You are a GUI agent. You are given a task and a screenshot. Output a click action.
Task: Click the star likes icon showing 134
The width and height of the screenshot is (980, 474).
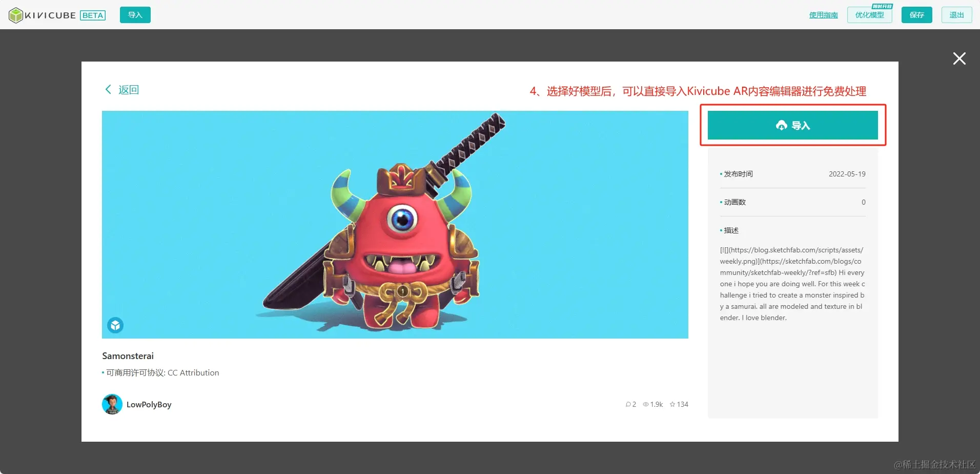(672, 404)
